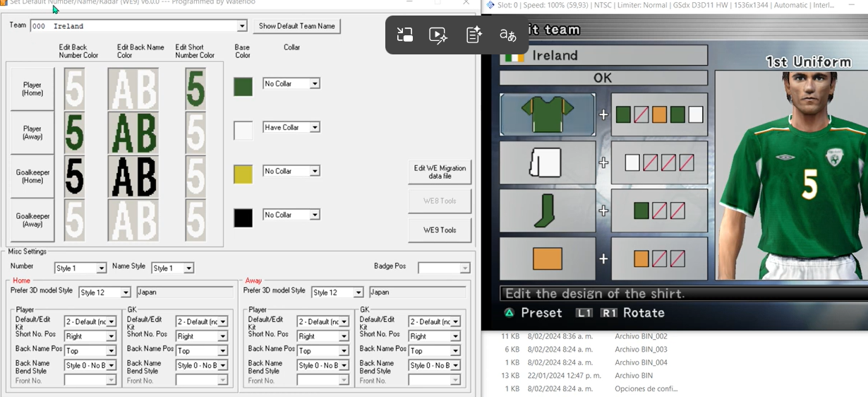
Task: Click Goalkeeper (Away) short number color preview
Action: [195, 220]
